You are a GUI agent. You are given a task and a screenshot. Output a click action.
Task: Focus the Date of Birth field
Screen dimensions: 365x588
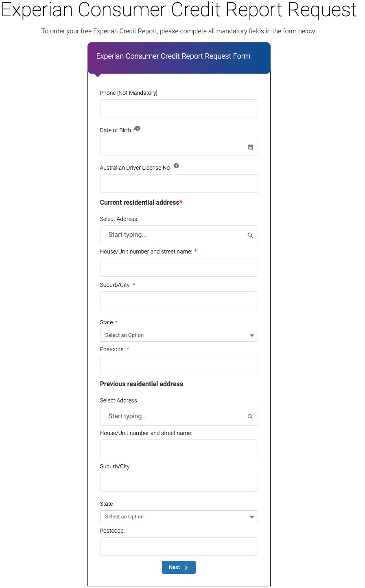click(x=179, y=146)
